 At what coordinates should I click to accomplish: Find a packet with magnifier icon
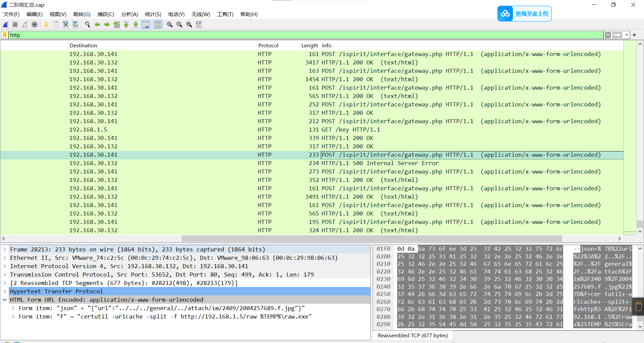click(88, 24)
